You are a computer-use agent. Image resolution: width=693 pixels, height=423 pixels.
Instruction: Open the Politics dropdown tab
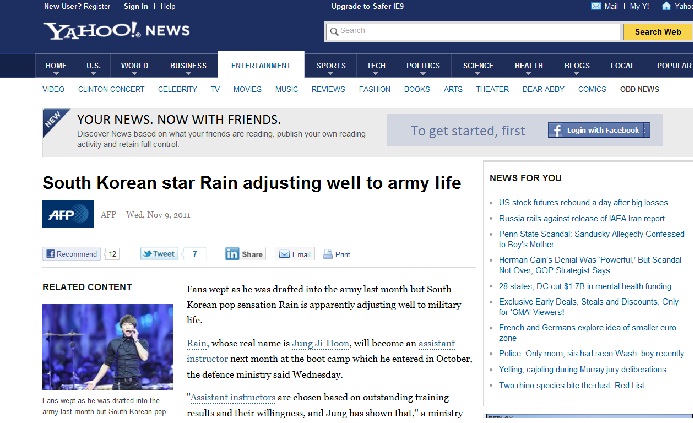[x=423, y=65]
